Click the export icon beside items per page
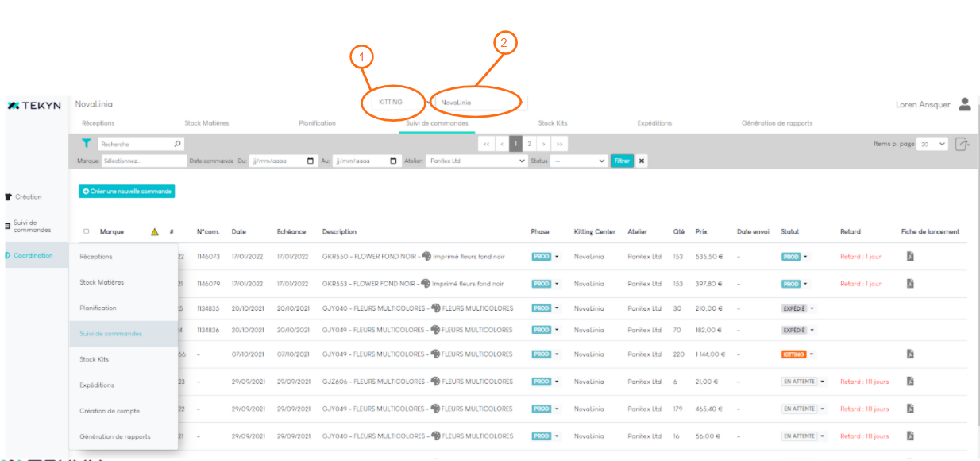 [963, 144]
